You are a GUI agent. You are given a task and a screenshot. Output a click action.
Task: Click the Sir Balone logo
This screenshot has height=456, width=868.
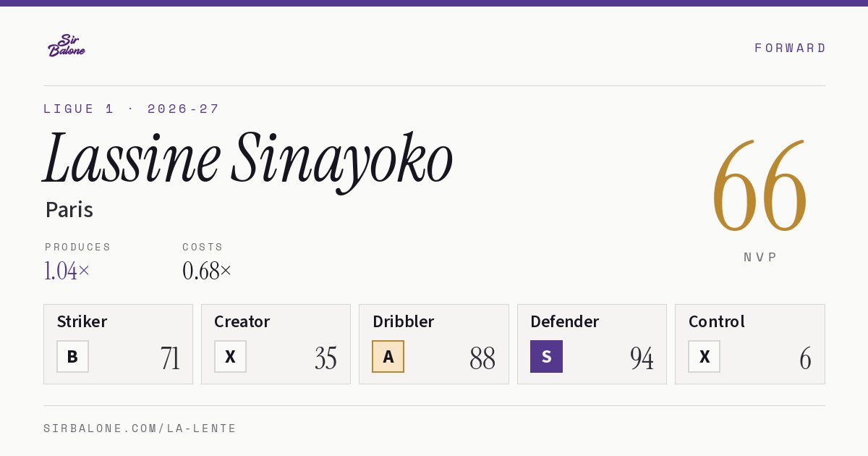pyautogui.click(x=67, y=46)
